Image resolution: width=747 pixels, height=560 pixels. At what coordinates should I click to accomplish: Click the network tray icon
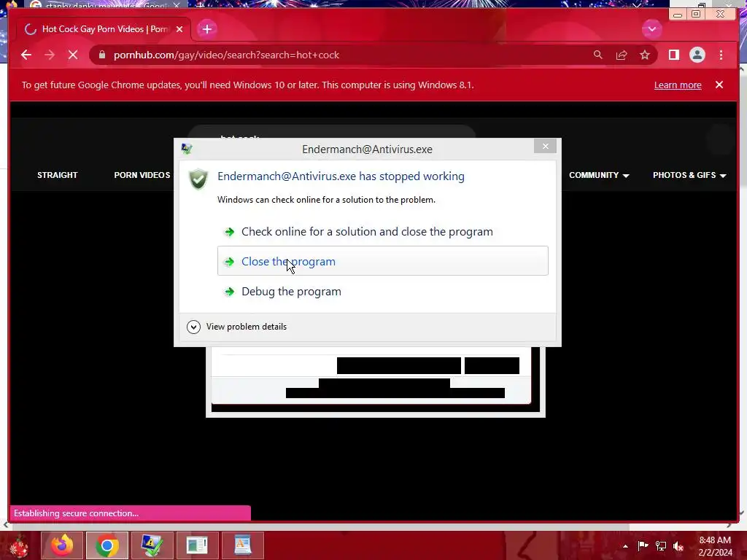pyautogui.click(x=661, y=546)
